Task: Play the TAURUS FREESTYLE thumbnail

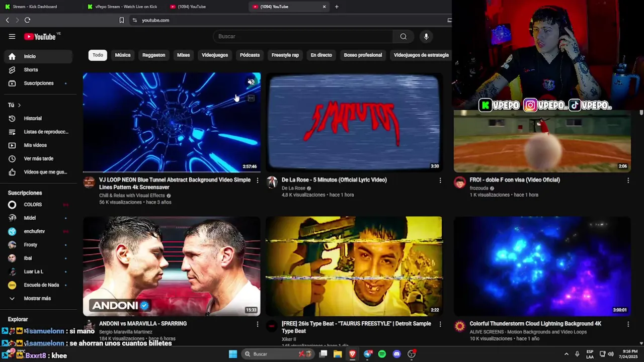Action: 354,266
